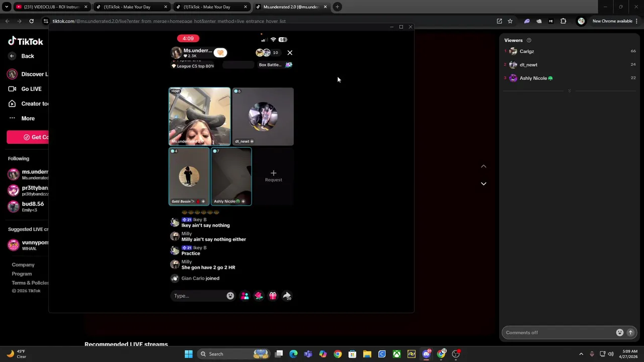Screen dimensions: 644x362
Task: Open the host profile Ms.underr... avatar
Action: click(176, 52)
